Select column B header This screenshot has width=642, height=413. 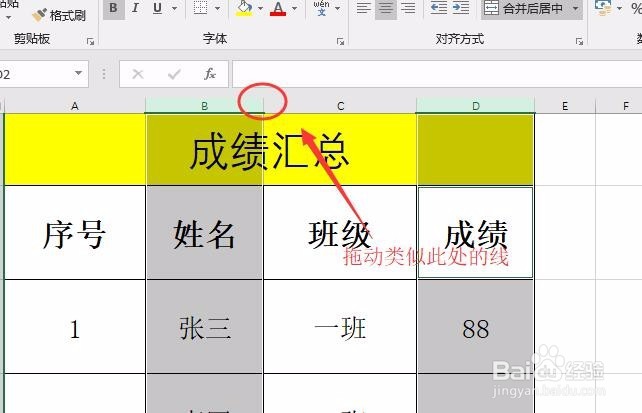pos(204,106)
